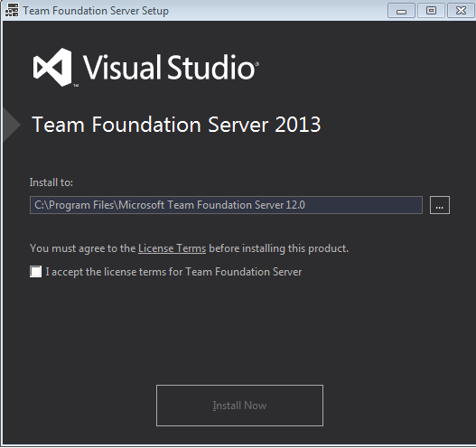476x448 pixels.
Task: Open the License Terms link
Action: (172, 248)
